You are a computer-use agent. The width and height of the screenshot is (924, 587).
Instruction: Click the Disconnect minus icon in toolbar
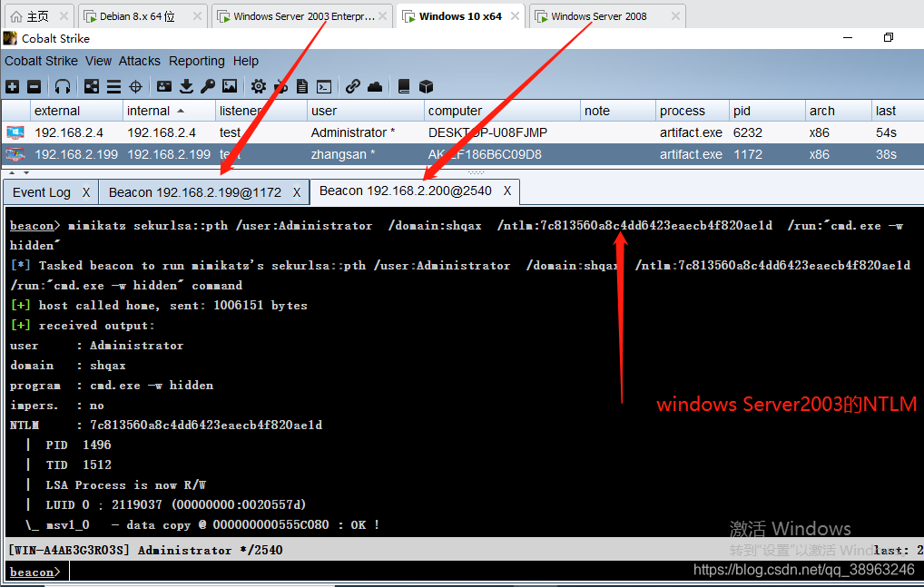34,87
